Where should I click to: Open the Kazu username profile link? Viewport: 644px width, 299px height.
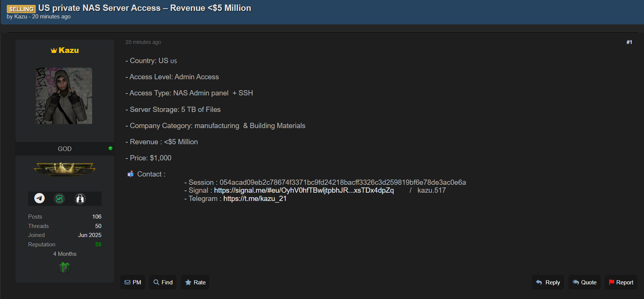tap(68, 50)
